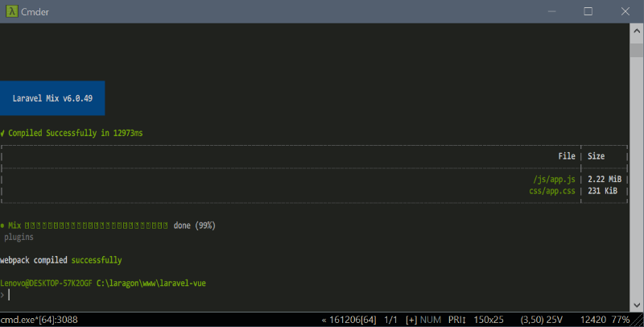
Task: Click the 231 KiB size value
Action: click(602, 191)
